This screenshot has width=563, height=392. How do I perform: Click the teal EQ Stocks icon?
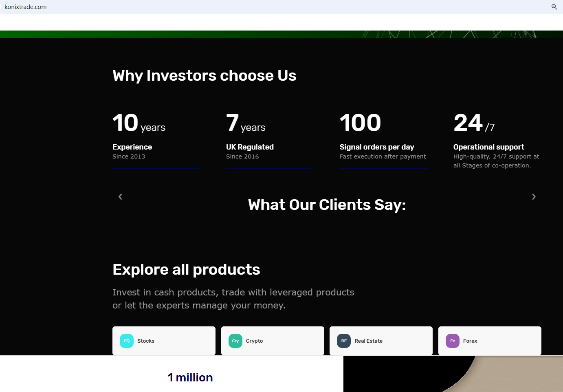tap(127, 341)
